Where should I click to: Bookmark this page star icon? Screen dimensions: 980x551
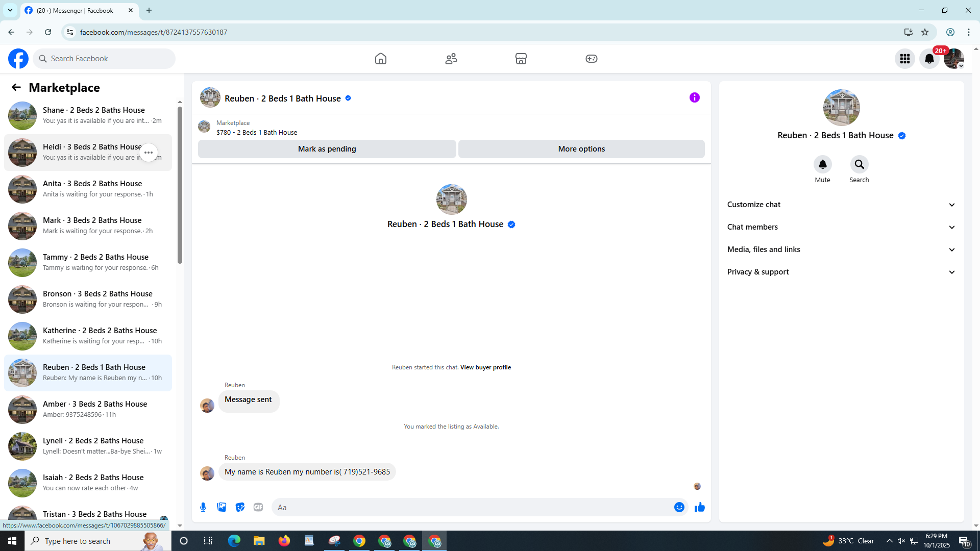pos(925,32)
